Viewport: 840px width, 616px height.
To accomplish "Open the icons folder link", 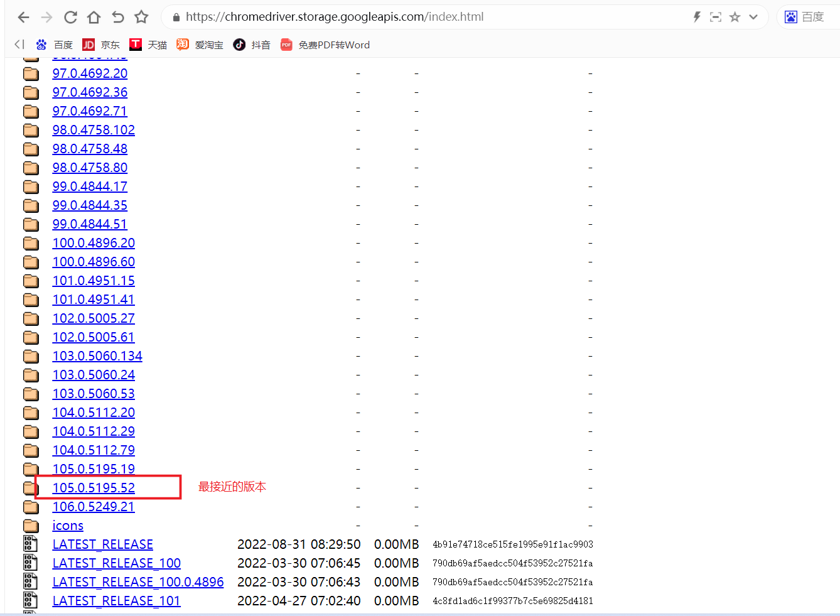I will click(x=68, y=526).
